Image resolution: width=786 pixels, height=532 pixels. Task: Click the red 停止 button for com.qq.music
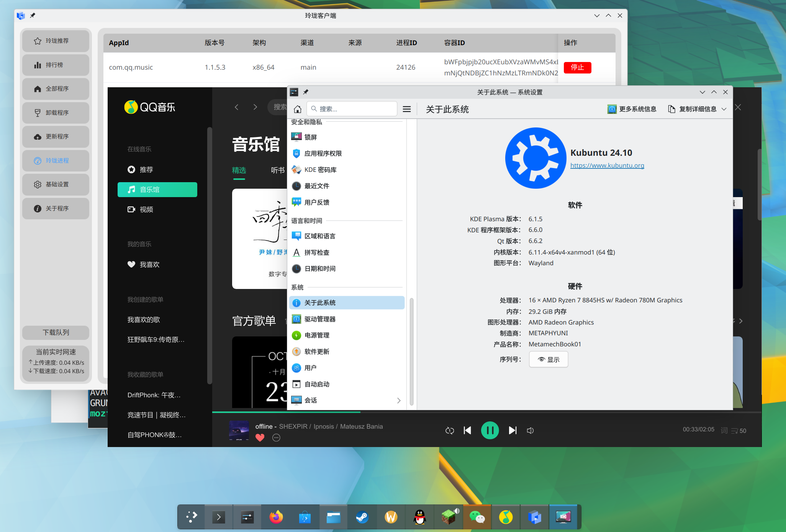pos(577,67)
